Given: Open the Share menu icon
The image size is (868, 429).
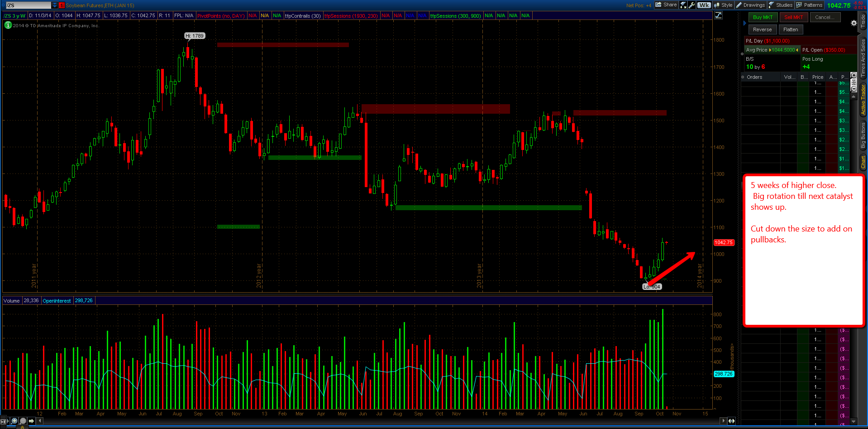Looking at the screenshot, I should pyautogui.click(x=666, y=5).
